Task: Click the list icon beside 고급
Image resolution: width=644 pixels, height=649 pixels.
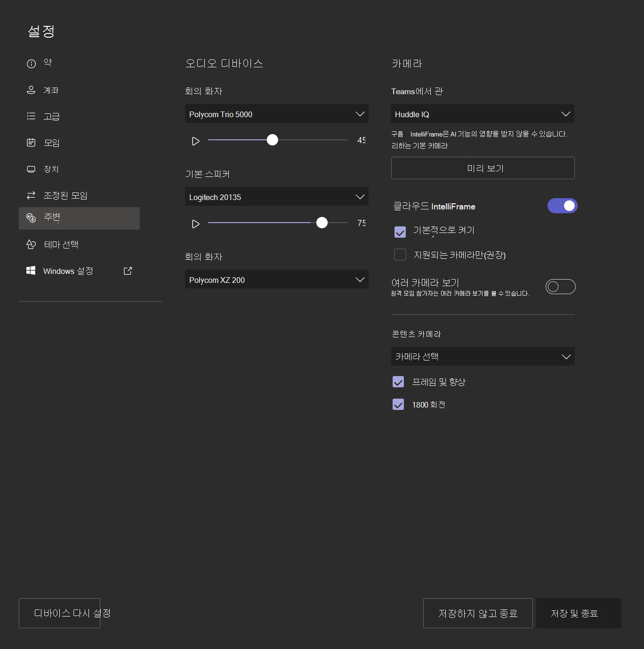Action: point(31,116)
